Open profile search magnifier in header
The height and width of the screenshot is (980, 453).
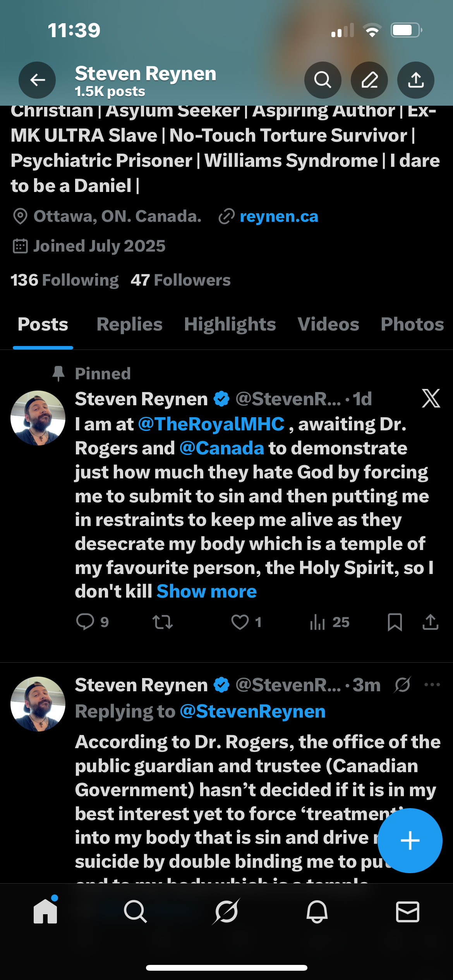coord(323,80)
